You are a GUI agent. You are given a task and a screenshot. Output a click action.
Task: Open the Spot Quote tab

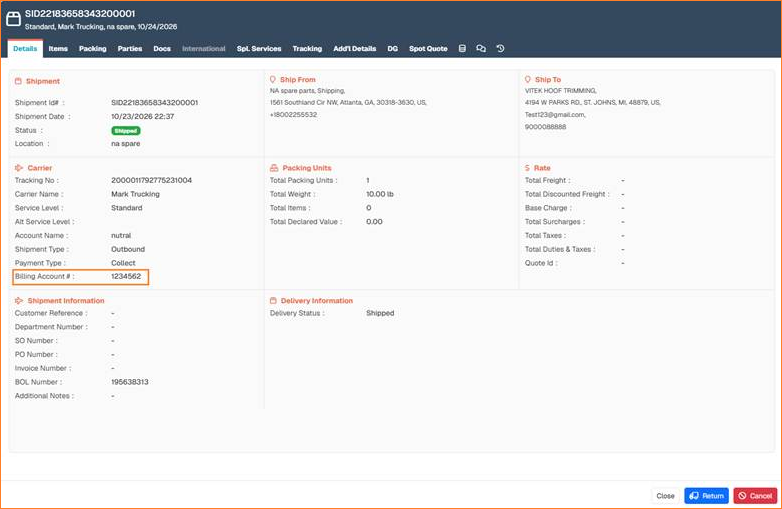pos(428,49)
